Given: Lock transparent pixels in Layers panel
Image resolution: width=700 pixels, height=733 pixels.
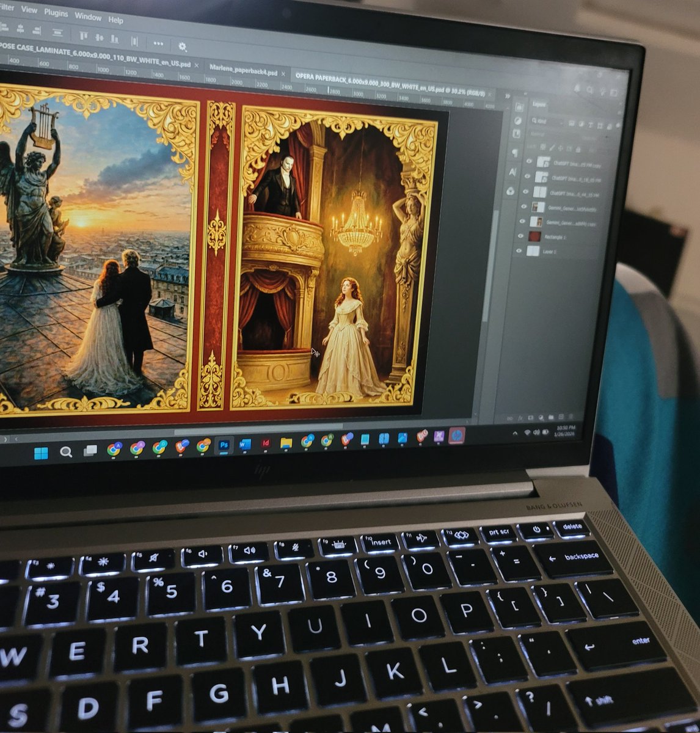Looking at the screenshot, I should tap(542, 147).
